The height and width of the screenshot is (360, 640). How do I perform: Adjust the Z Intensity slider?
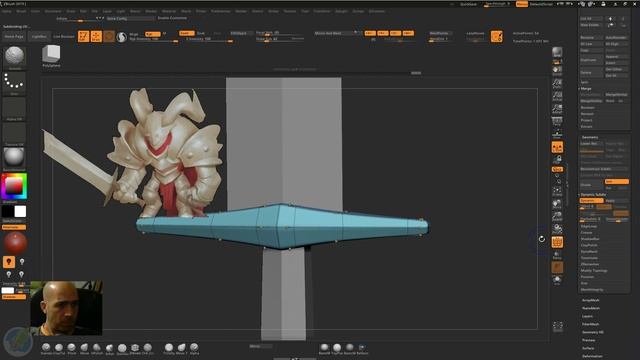coord(209,40)
